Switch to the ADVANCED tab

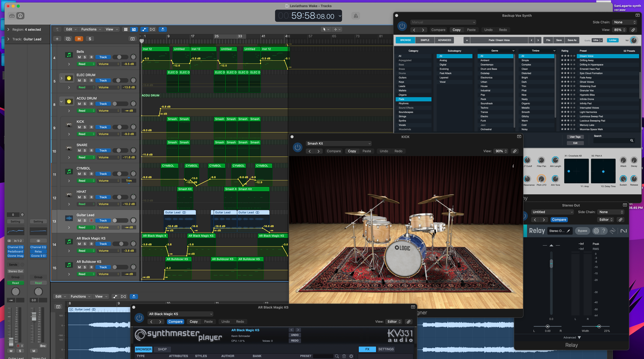pyautogui.click(x=444, y=40)
